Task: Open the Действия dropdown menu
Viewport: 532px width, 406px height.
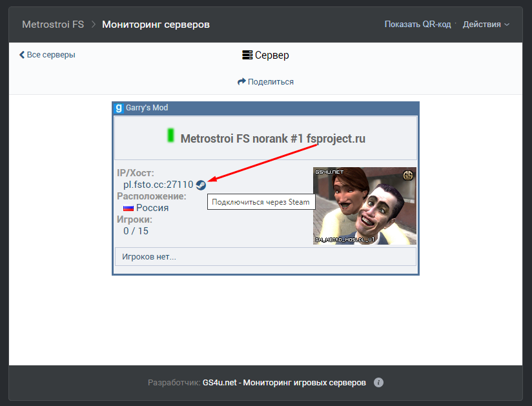Action: coord(486,25)
